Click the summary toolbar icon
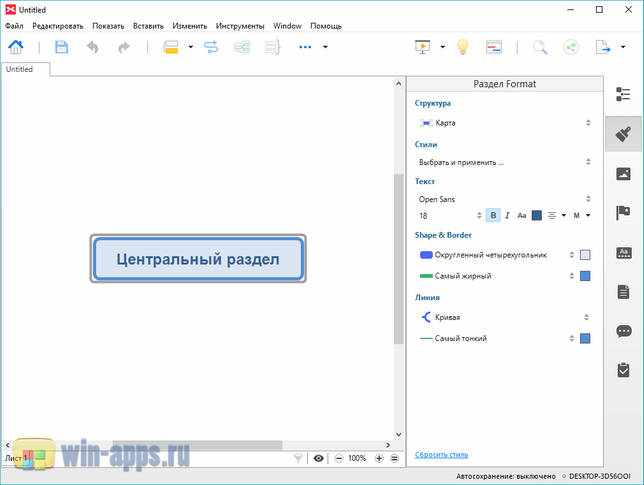The width and height of the screenshot is (644, 485). click(x=272, y=47)
